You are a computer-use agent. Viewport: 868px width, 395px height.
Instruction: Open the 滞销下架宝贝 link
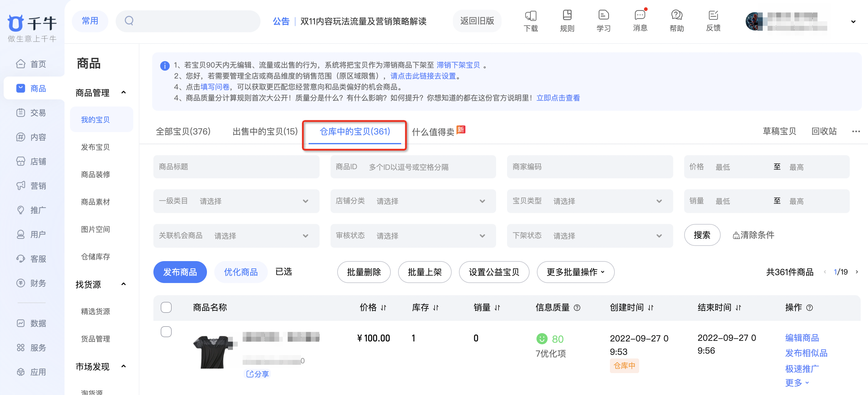coord(458,65)
